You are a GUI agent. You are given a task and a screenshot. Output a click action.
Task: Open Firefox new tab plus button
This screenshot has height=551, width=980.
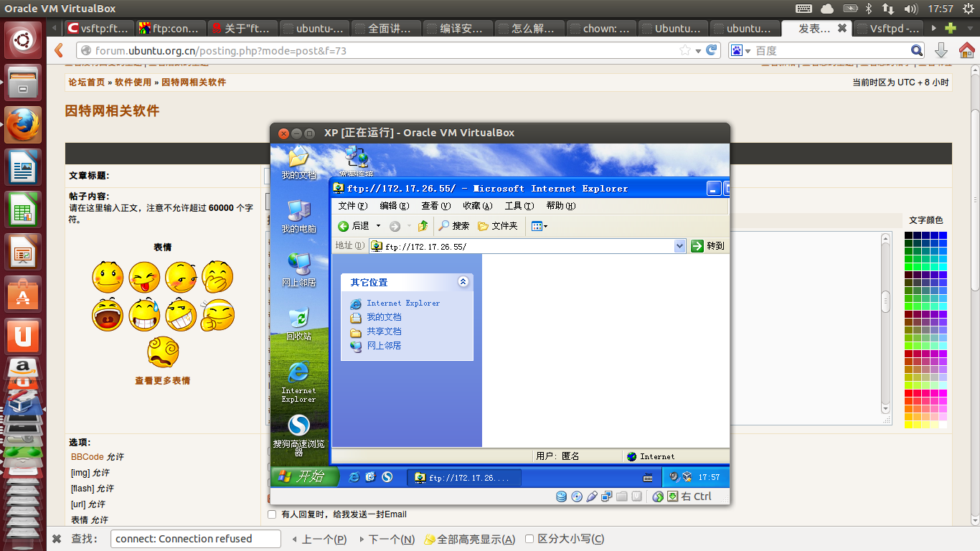coord(951,29)
